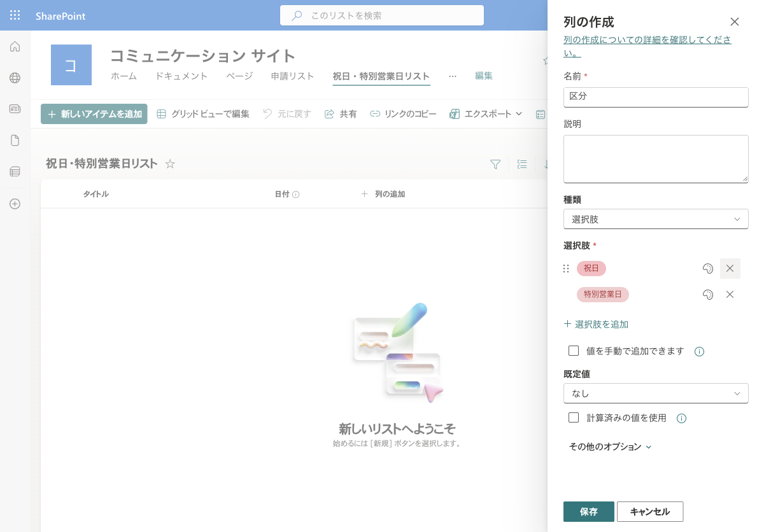Click the 名前 field containing 区分

[656, 97]
